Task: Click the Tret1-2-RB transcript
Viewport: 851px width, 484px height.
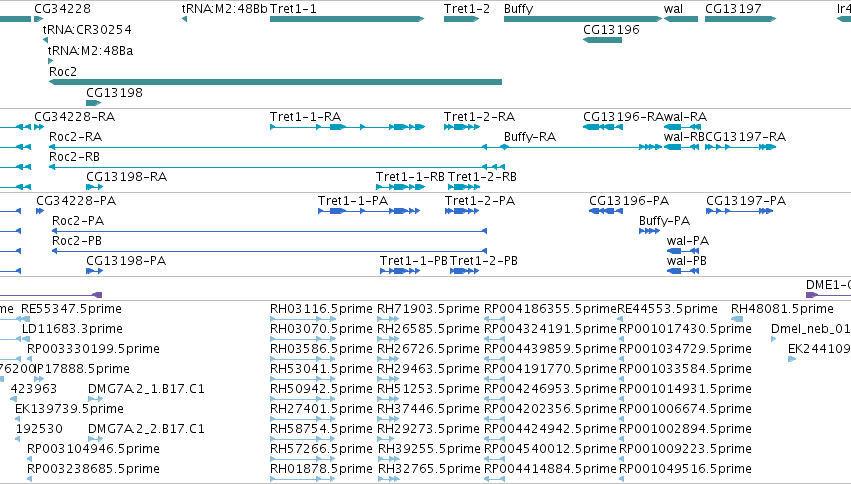Action: 464,187
